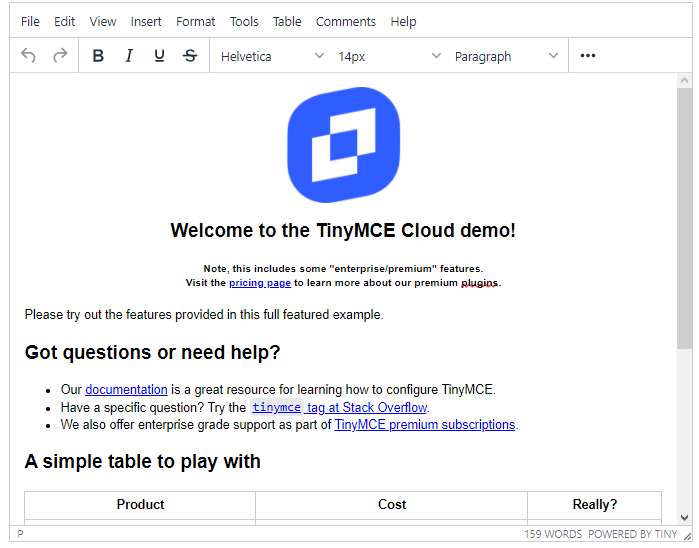
Task: Click the vertical scrollbar thumb
Action: click(x=684, y=220)
